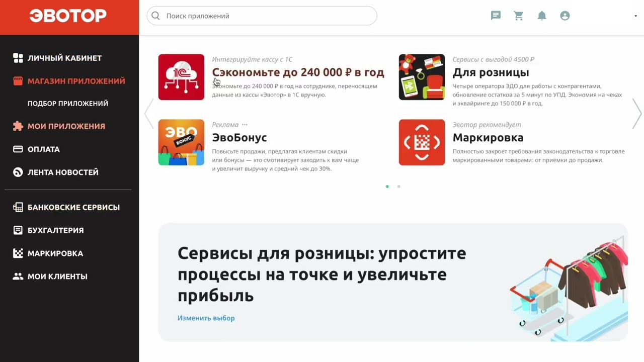Select Магазин приложений menu item

point(76,81)
